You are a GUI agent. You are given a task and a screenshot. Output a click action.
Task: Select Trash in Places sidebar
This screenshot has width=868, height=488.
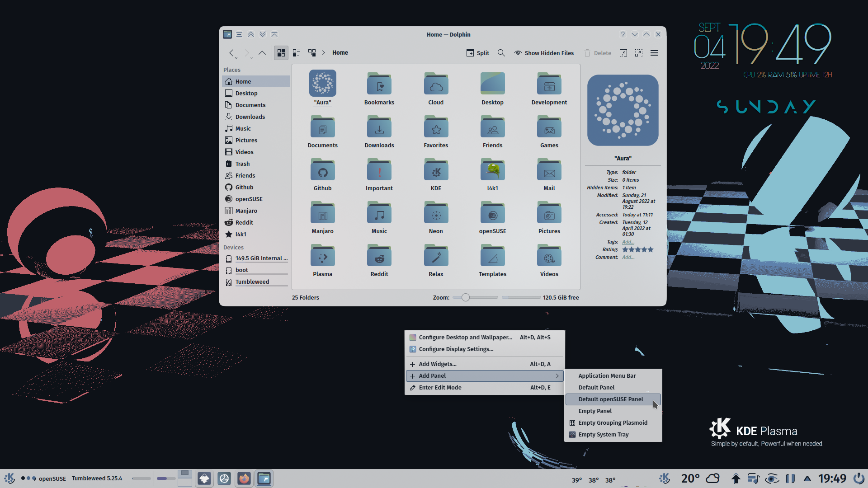256,164
